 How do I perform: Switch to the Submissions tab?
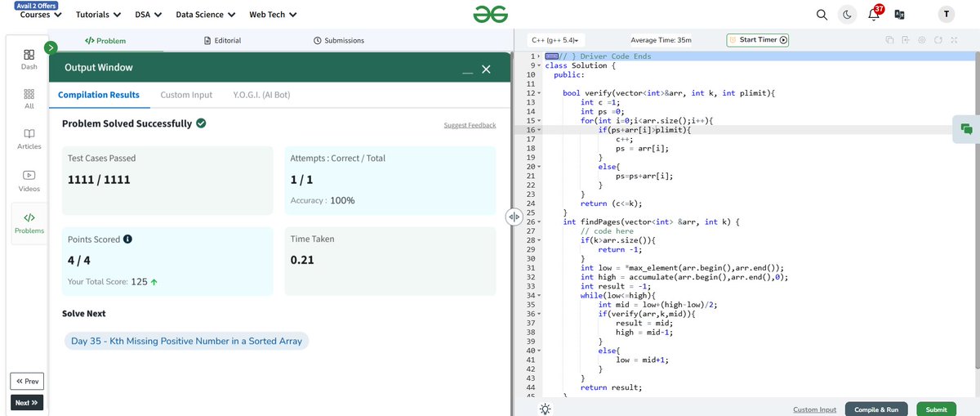[x=339, y=40]
